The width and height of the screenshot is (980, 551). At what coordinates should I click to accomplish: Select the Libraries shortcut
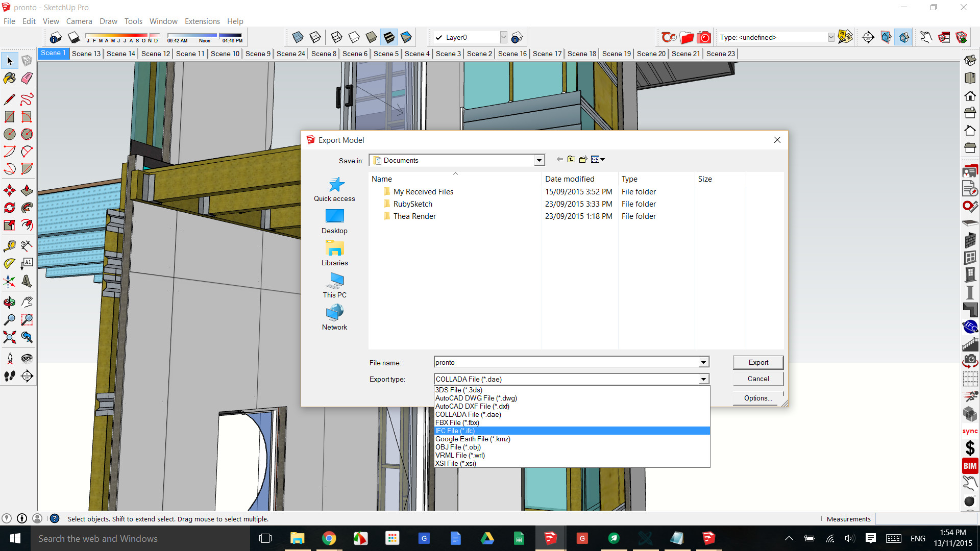334,253
